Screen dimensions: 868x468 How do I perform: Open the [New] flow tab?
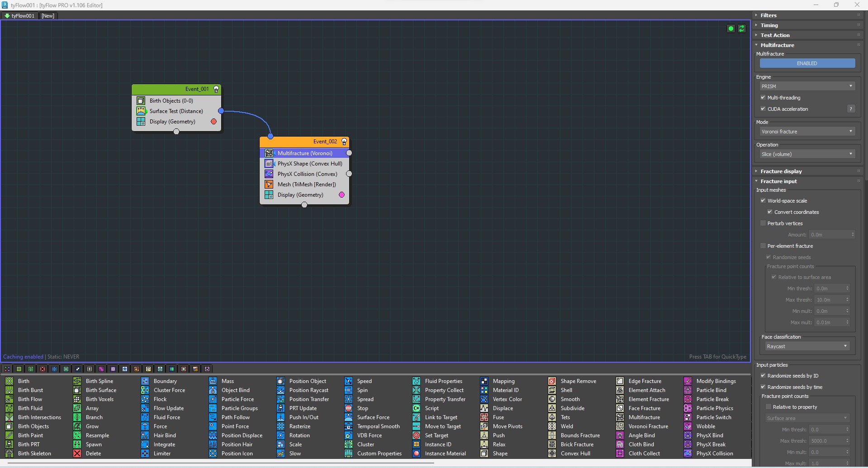(48, 16)
